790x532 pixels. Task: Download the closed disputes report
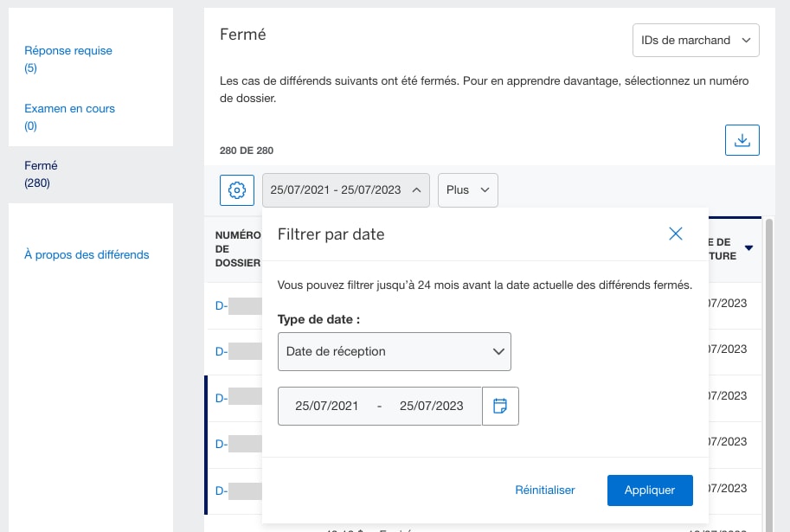(742, 139)
